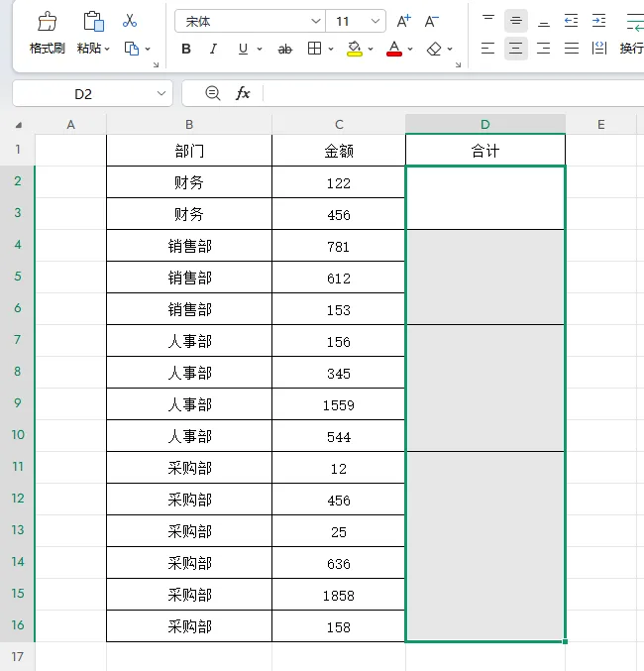Open the font size 11 dropdown
Image resolution: width=644 pixels, height=671 pixels.
pos(376,21)
